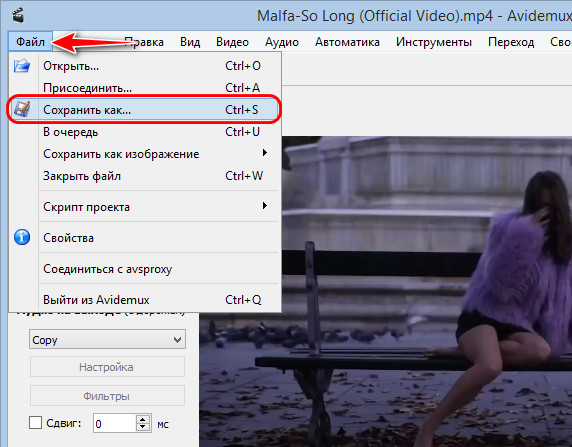Click the audio Настройка button

pyautogui.click(x=107, y=367)
